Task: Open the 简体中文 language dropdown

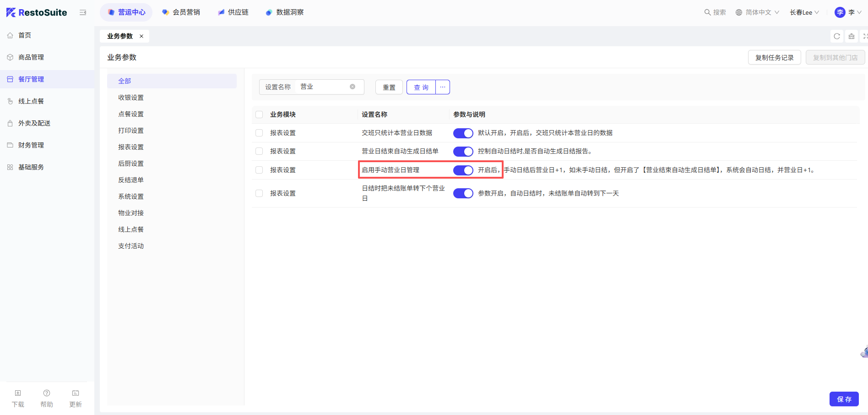Action: point(758,12)
